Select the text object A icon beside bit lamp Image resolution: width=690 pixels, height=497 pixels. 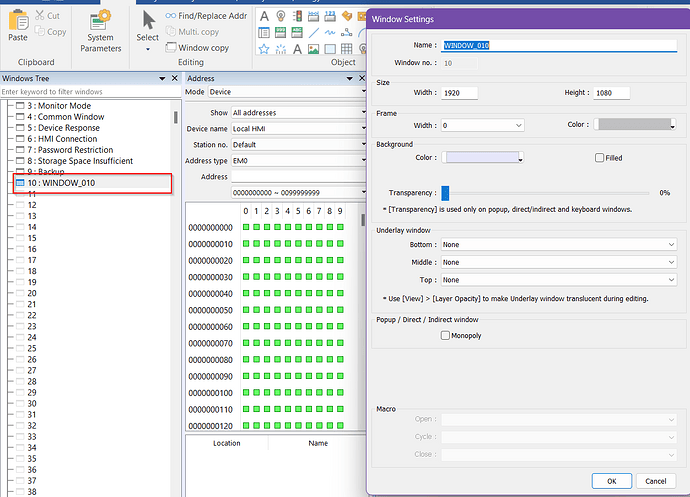pos(264,16)
